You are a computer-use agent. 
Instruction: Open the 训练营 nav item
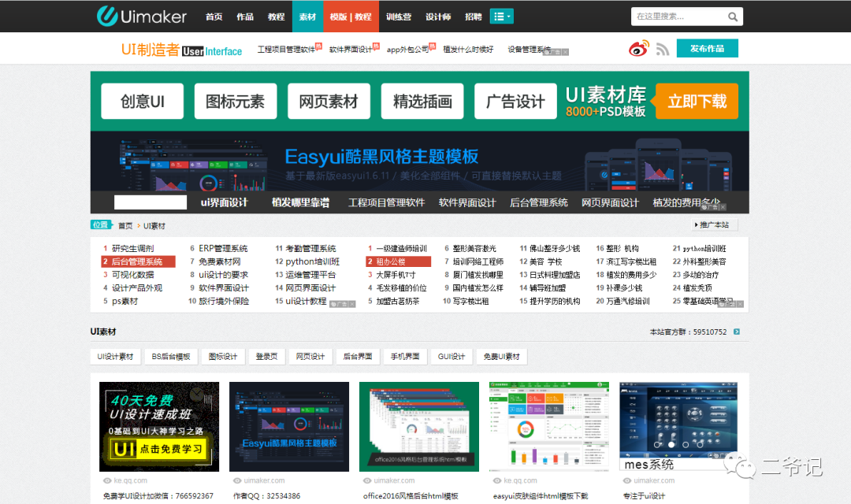point(399,17)
